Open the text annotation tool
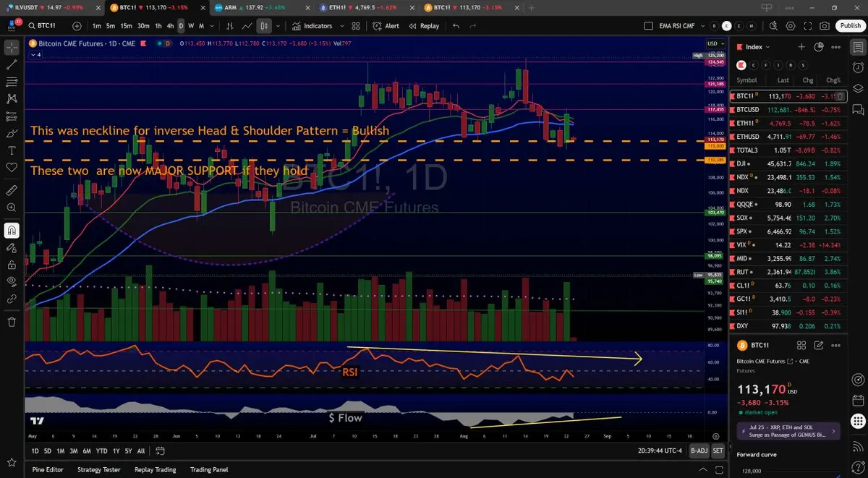This screenshot has height=478, width=868. coord(12,150)
